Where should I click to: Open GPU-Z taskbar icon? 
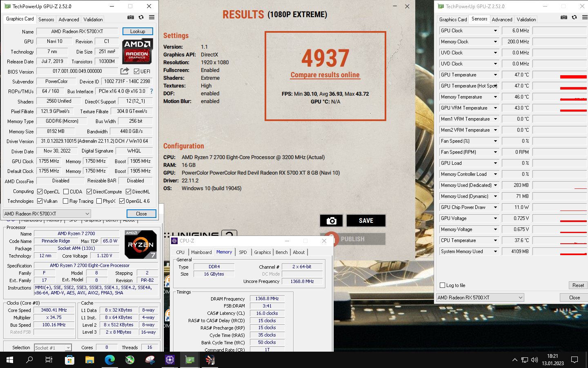[x=190, y=360]
